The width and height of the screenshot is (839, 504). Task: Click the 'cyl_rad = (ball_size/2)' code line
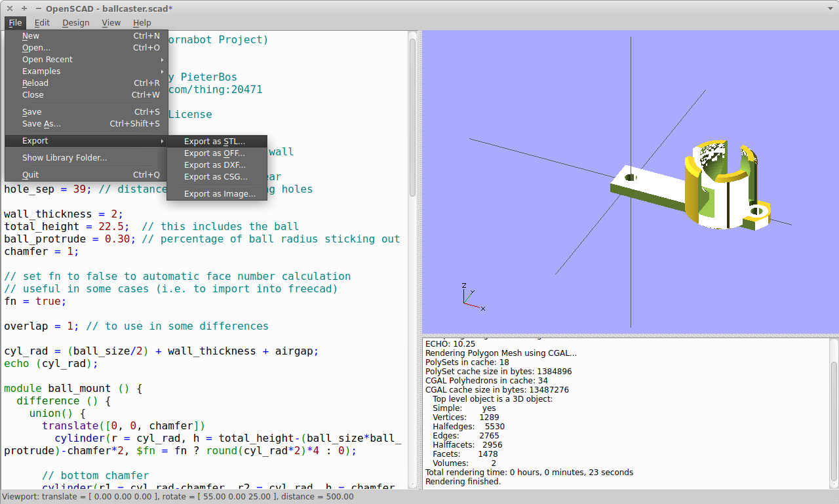tap(161, 351)
